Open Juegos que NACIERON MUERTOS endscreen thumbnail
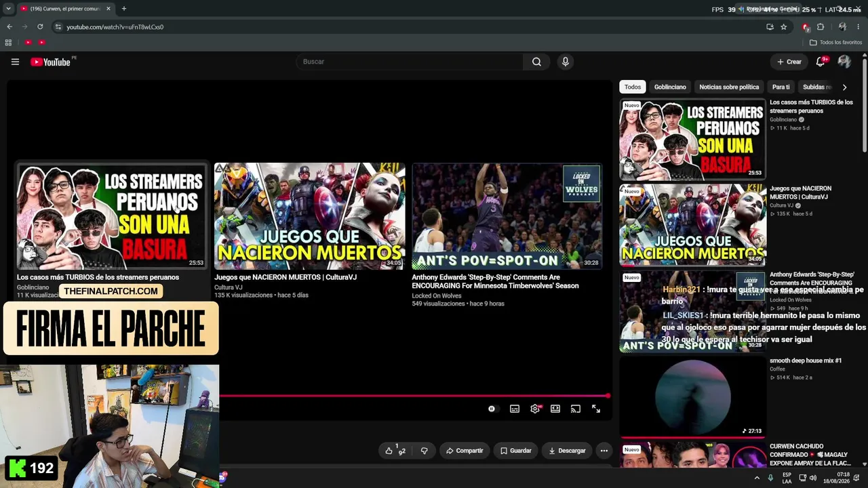 coord(309,216)
